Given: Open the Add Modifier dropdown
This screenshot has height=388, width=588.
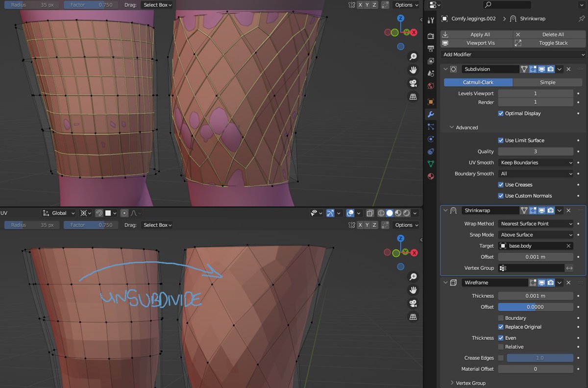Looking at the screenshot, I should click(x=513, y=54).
